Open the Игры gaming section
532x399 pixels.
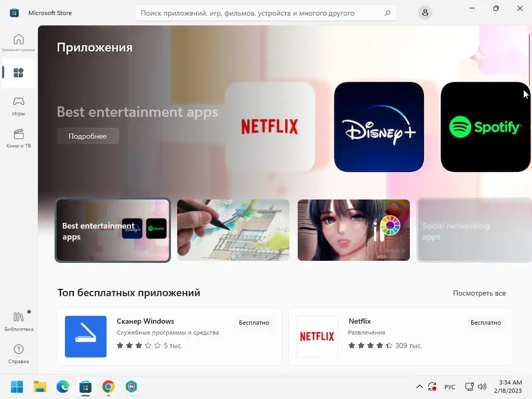19,106
